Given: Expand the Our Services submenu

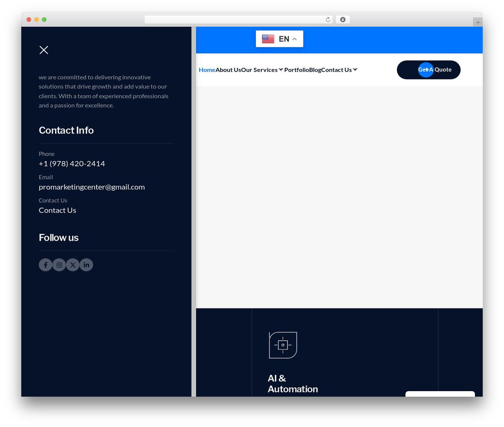Looking at the screenshot, I should click(281, 70).
